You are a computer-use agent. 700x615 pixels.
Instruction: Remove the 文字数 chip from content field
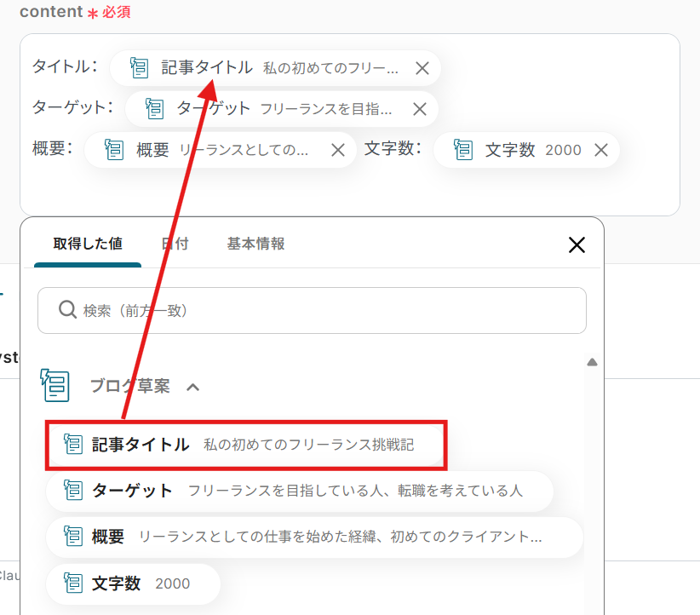(x=601, y=150)
